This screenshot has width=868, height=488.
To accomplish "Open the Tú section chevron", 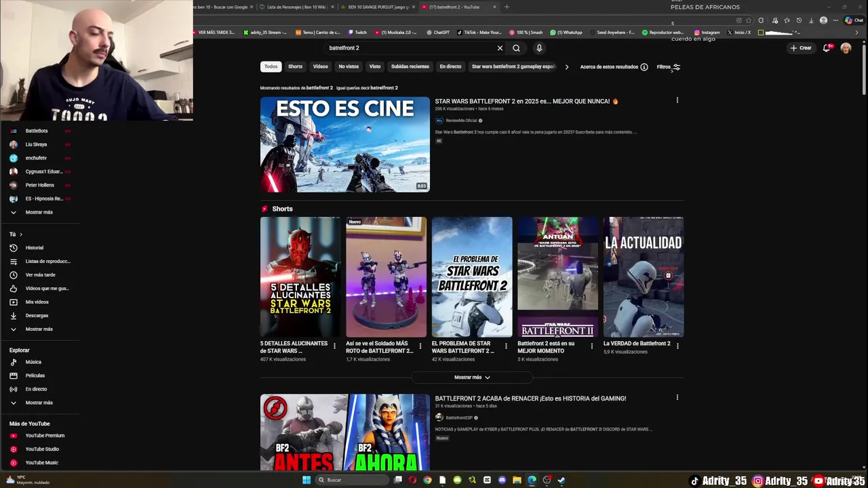I will [21, 235].
